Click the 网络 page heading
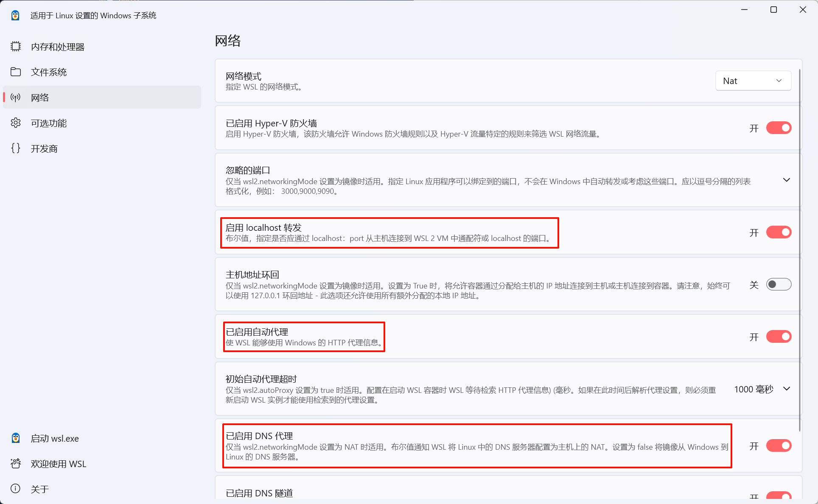 [228, 41]
